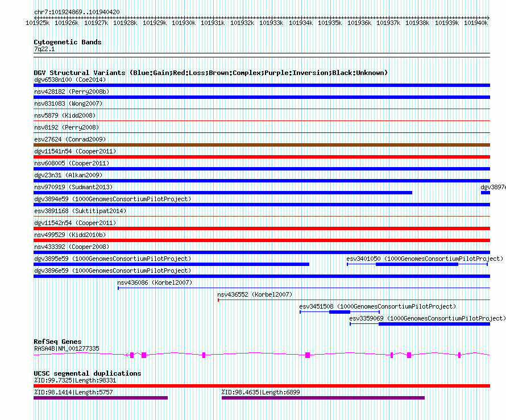Click the nsv8192 (Perry2008) label

[67, 127]
